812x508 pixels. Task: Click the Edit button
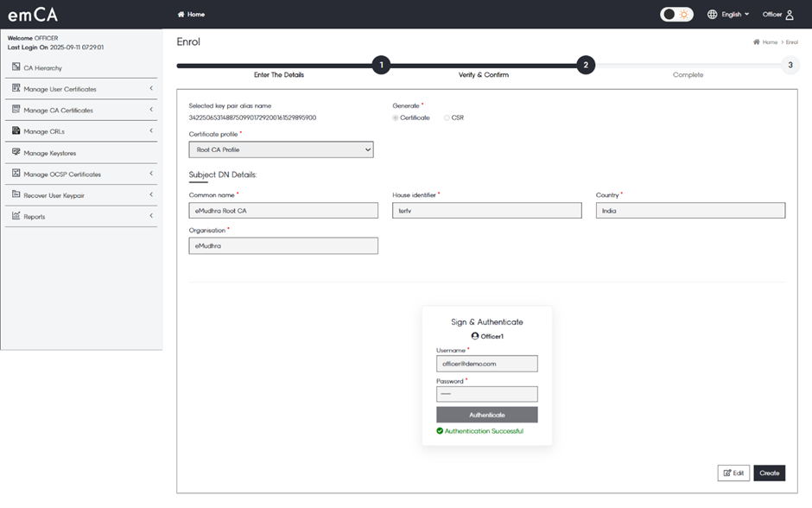[733, 473]
